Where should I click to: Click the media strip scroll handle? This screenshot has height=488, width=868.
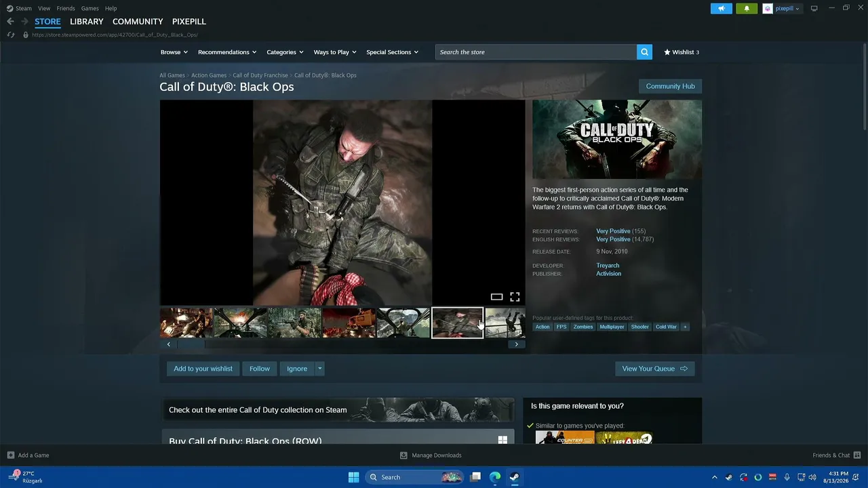[191, 344]
